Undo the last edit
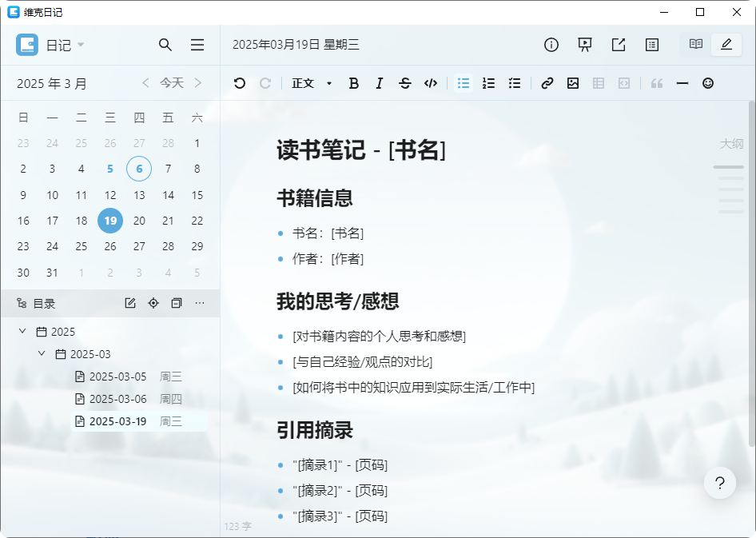Image resolution: width=756 pixels, height=538 pixels. pos(239,82)
